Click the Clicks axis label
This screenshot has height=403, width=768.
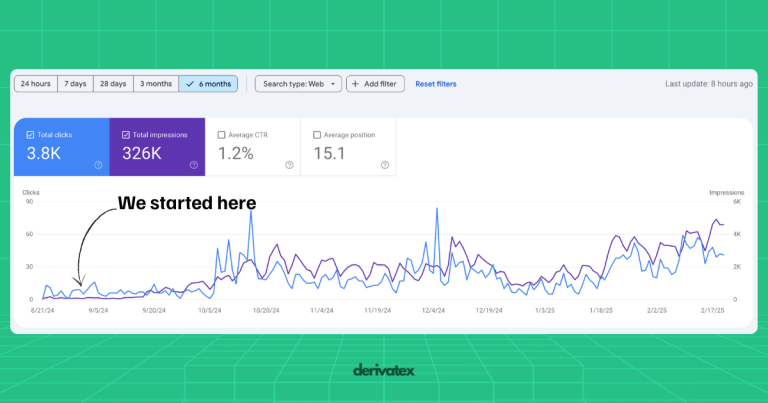coord(31,192)
